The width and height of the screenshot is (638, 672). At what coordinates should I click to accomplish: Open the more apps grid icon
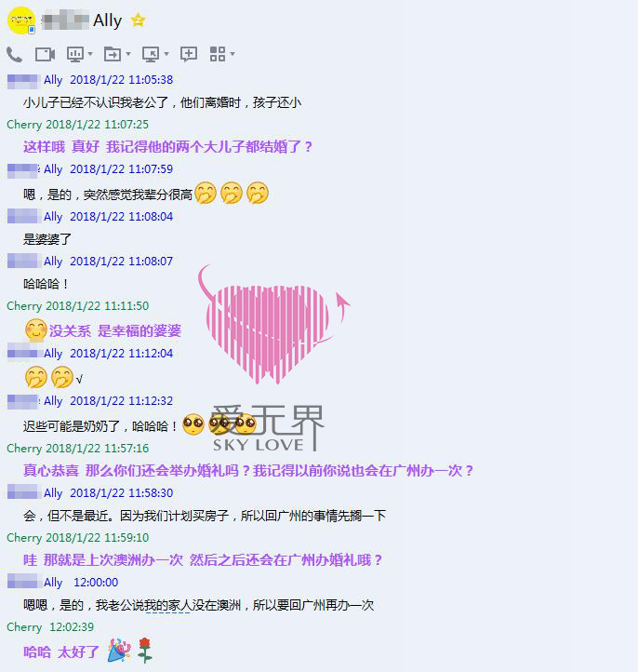[218, 54]
